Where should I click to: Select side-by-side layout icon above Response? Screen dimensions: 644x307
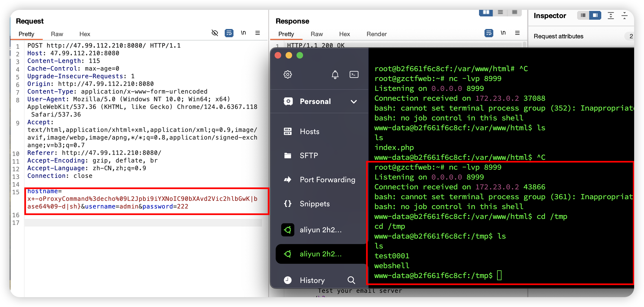[x=486, y=12]
